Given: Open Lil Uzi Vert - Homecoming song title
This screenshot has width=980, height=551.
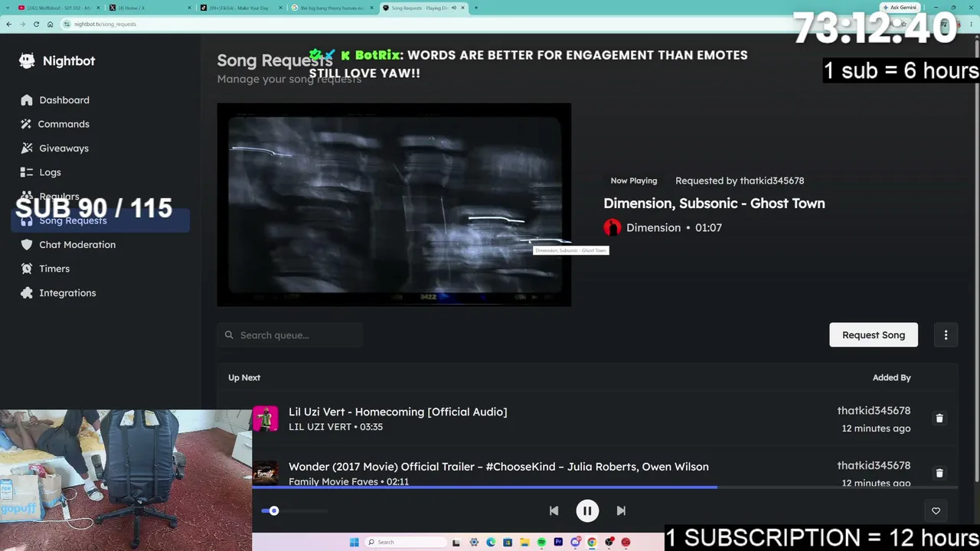Looking at the screenshot, I should click(x=397, y=412).
